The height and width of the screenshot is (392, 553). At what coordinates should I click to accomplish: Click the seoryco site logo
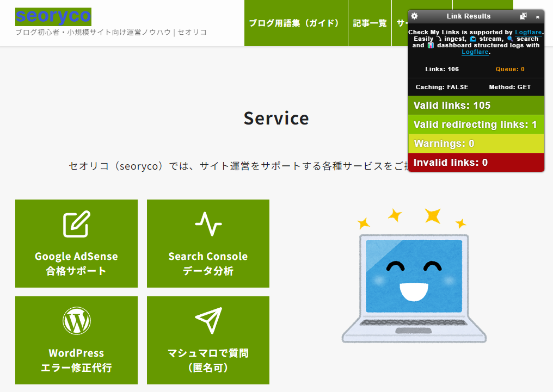pos(53,16)
